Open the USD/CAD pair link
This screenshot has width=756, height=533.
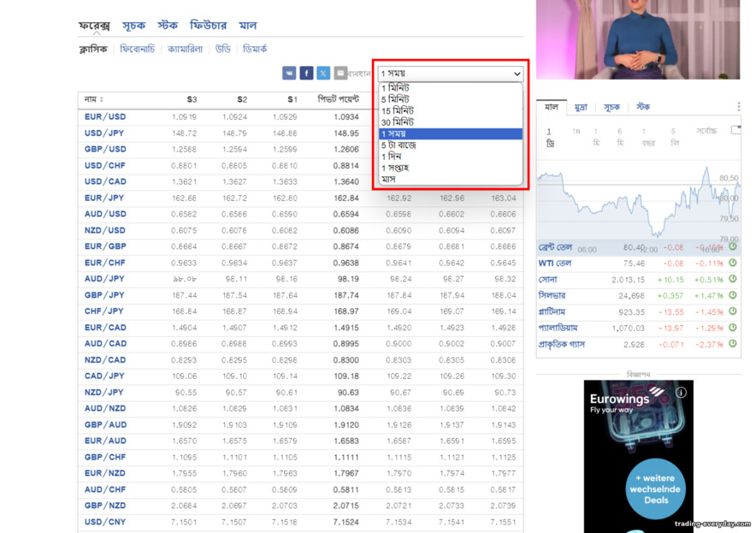[x=105, y=181]
